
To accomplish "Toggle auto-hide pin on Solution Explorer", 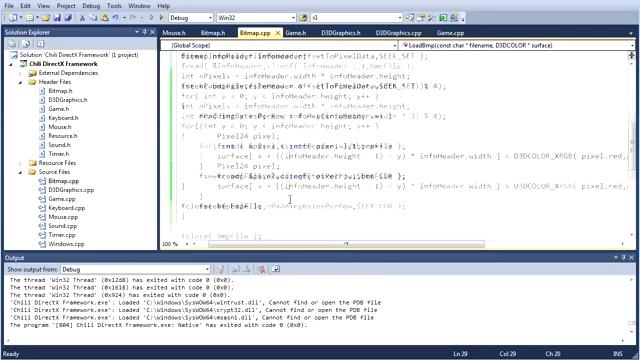I will [144, 32].
